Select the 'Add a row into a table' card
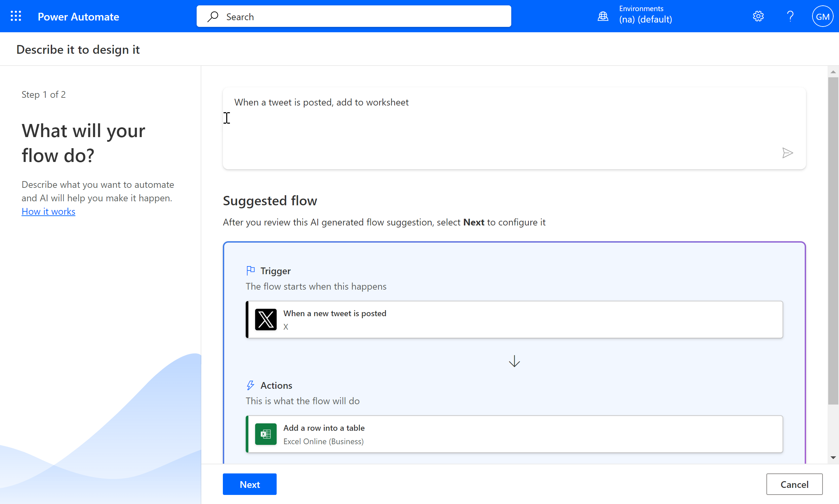This screenshot has height=504, width=839. [x=514, y=434]
